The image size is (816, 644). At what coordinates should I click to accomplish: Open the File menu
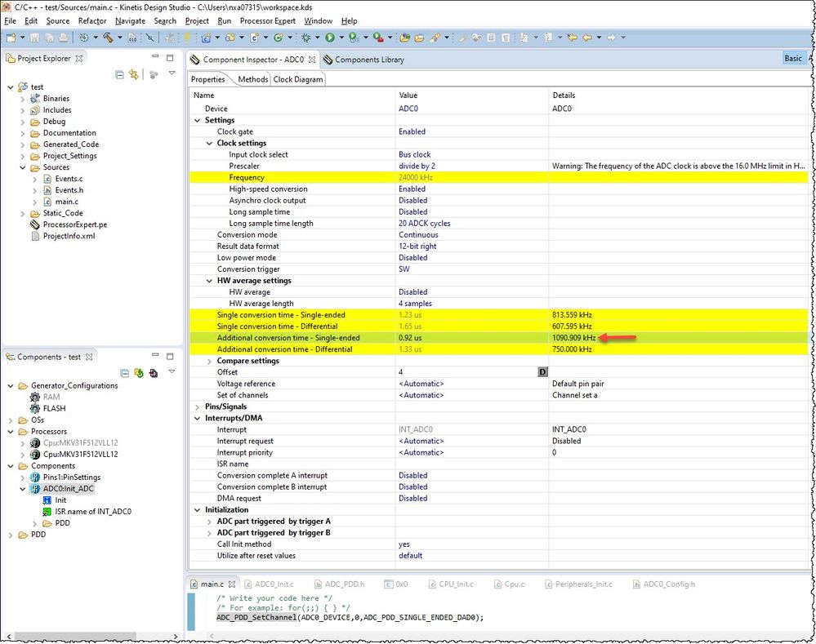[x=10, y=20]
